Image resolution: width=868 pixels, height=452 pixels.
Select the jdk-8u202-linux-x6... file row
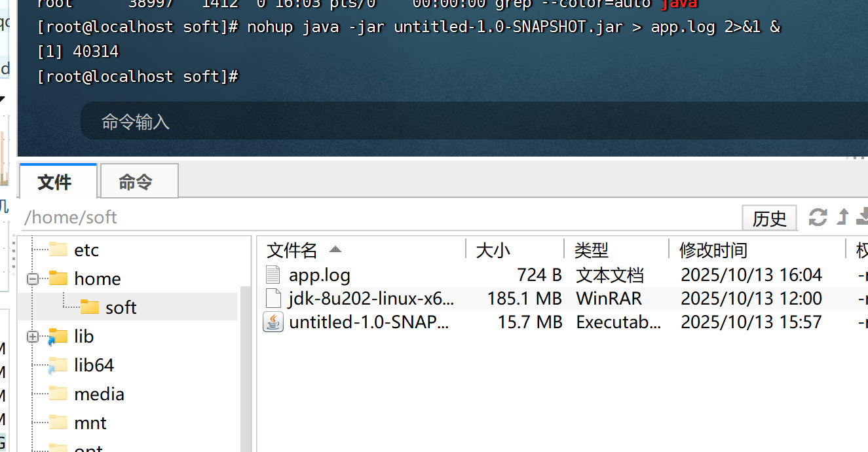[x=563, y=299]
